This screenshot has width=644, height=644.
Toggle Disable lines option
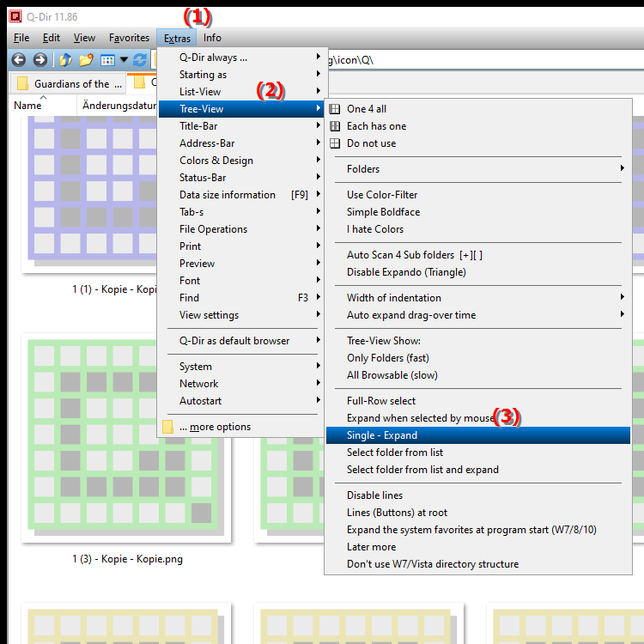tap(478, 495)
